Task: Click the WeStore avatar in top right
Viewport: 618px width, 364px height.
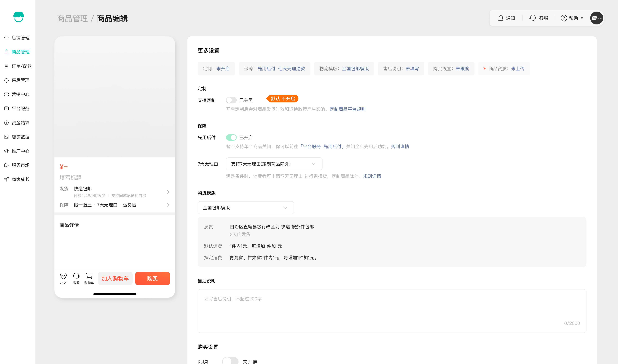Action: [596, 18]
